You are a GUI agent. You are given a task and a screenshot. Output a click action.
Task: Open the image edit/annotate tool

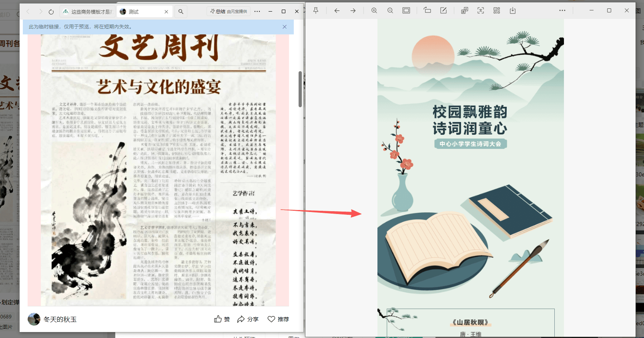443,11
